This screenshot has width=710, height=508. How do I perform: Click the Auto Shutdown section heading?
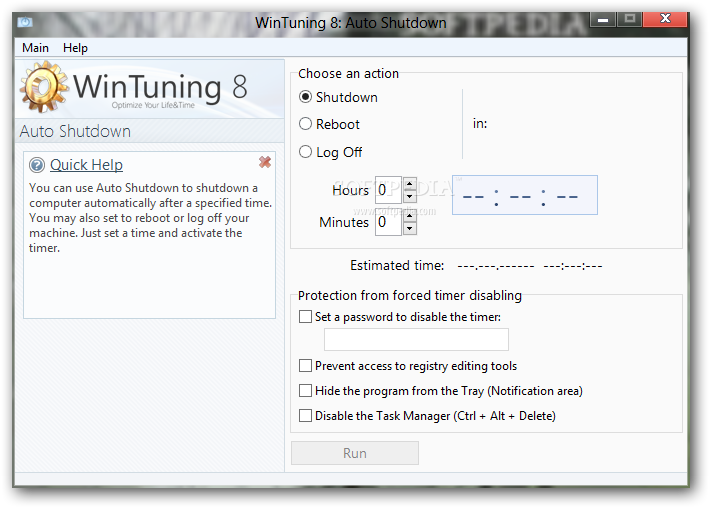tap(75, 131)
